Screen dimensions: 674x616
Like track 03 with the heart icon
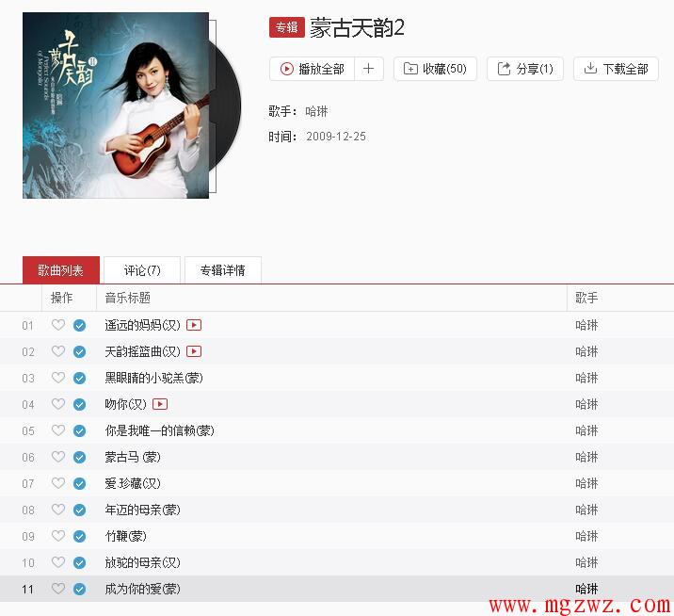tap(58, 378)
